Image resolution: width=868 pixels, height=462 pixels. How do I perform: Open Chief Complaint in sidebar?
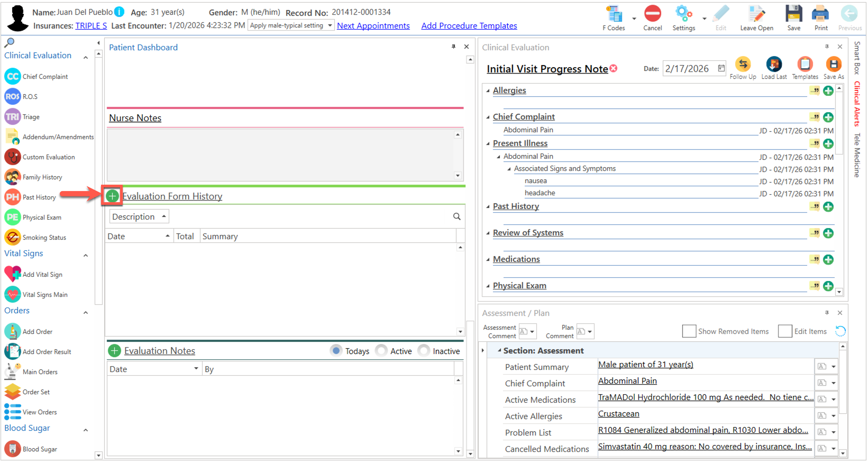pyautogui.click(x=45, y=76)
